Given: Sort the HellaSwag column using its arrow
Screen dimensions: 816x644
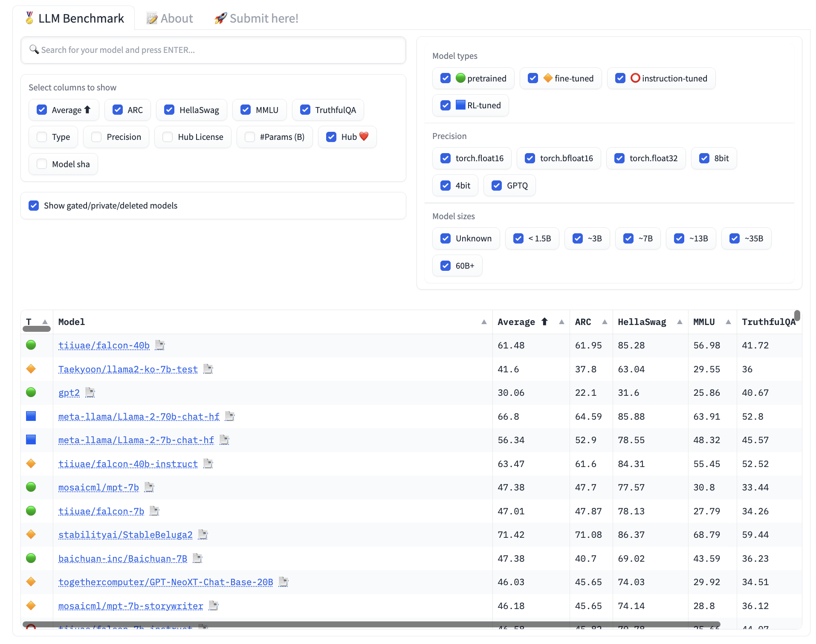Looking at the screenshot, I should coord(680,322).
